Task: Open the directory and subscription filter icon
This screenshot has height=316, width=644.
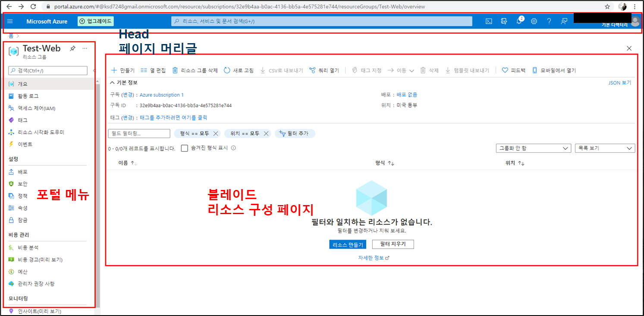Action: click(x=504, y=21)
